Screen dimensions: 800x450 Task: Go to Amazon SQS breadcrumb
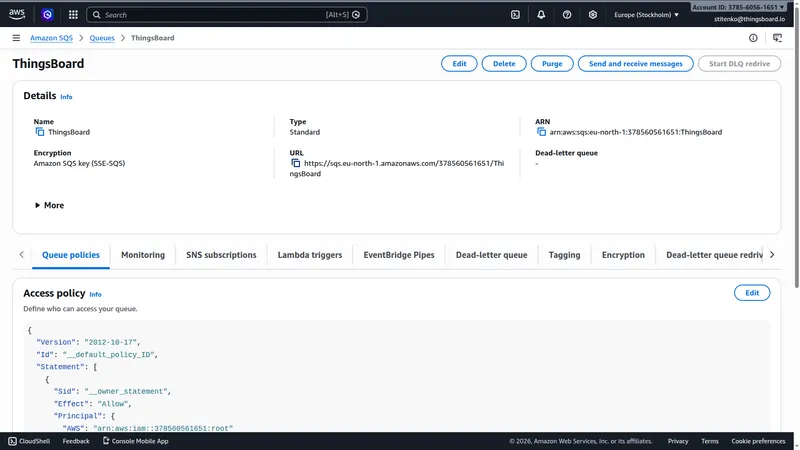[x=52, y=38]
